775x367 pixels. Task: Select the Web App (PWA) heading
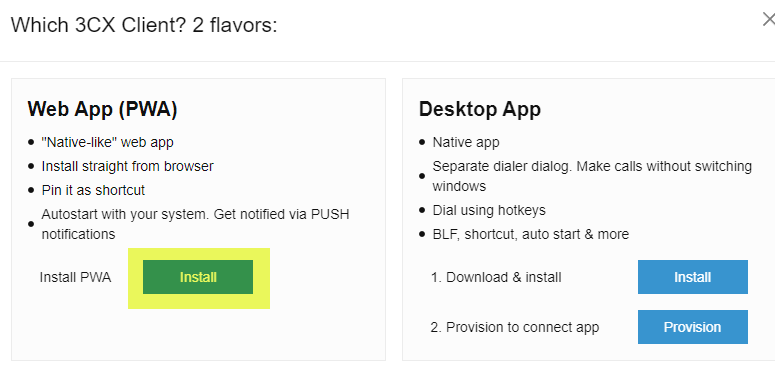(x=102, y=109)
